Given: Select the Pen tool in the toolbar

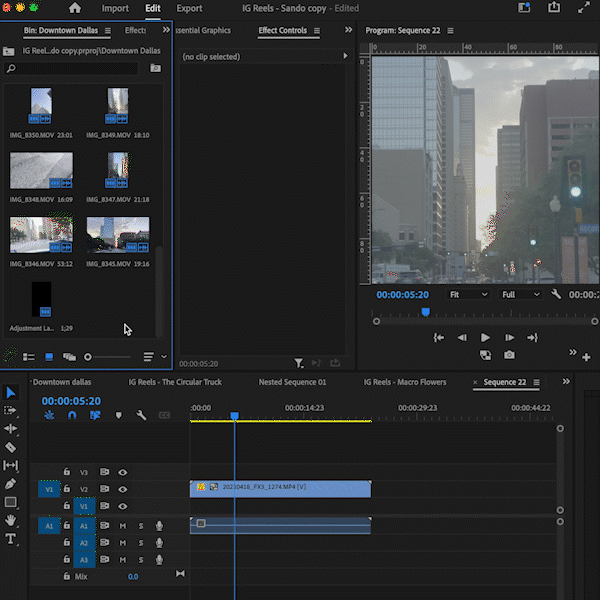Looking at the screenshot, I should (11, 484).
